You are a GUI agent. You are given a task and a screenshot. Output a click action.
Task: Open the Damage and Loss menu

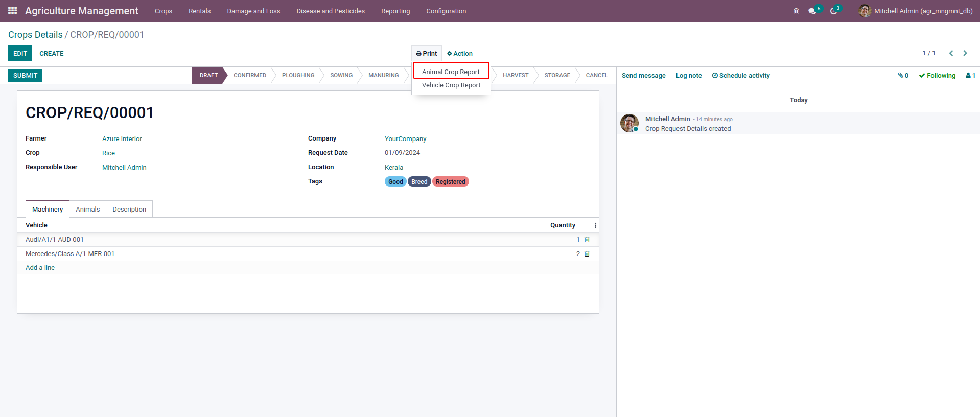coord(254,11)
